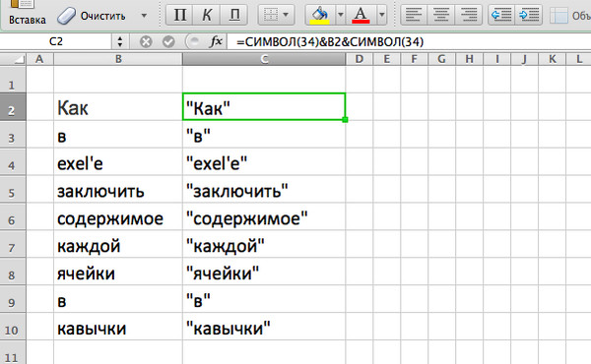The height and width of the screenshot is (364, 591).
Task: Apply red font color with A icon
Action: point(361,15)
